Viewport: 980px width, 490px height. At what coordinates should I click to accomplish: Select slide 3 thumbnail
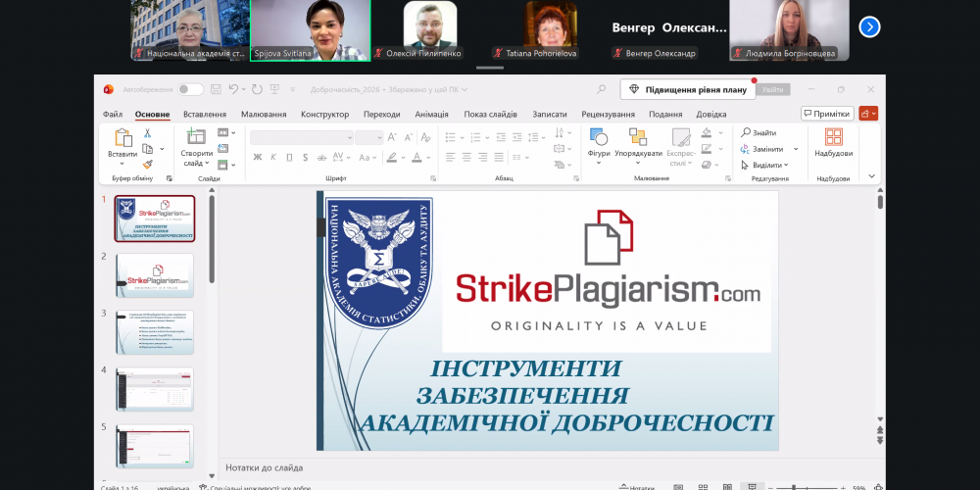(x=155, y=332)
